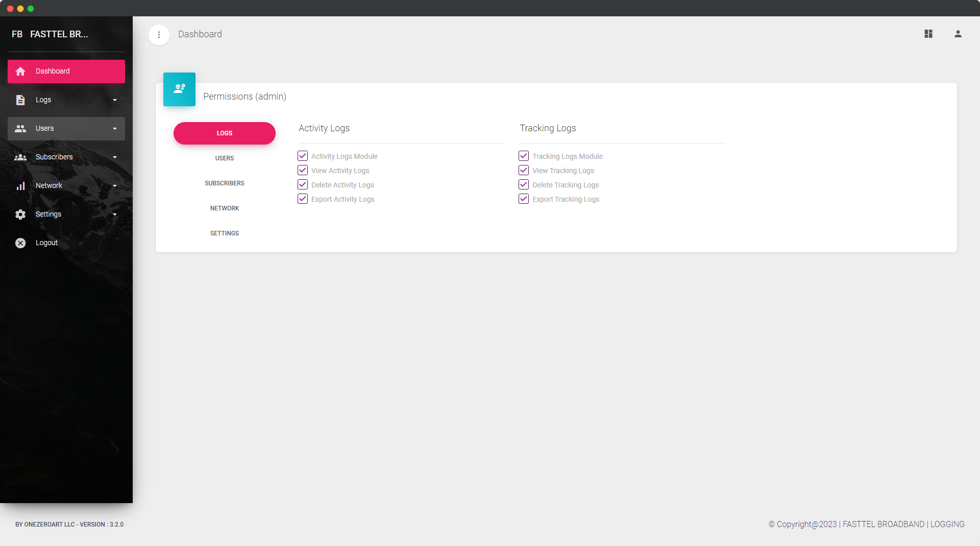Open the three-dot menu button beside Dashboard
980x546 pixels.
coord(159,35)
